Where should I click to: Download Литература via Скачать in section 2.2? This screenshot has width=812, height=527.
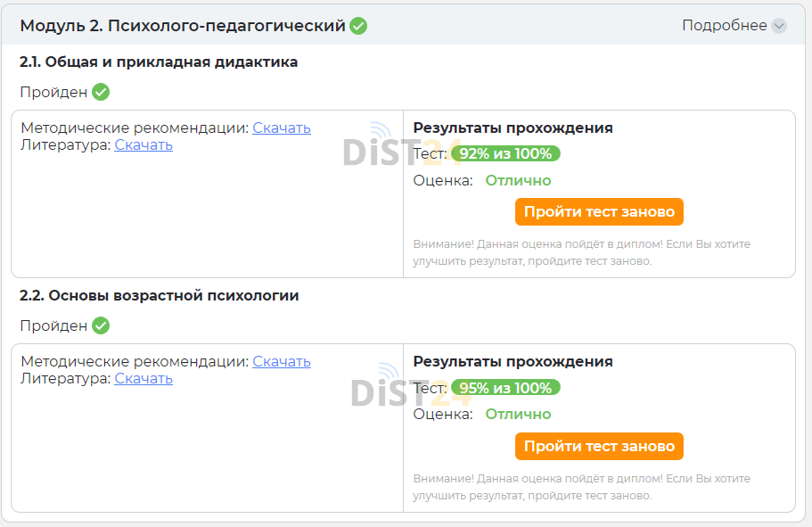(142, 378)
